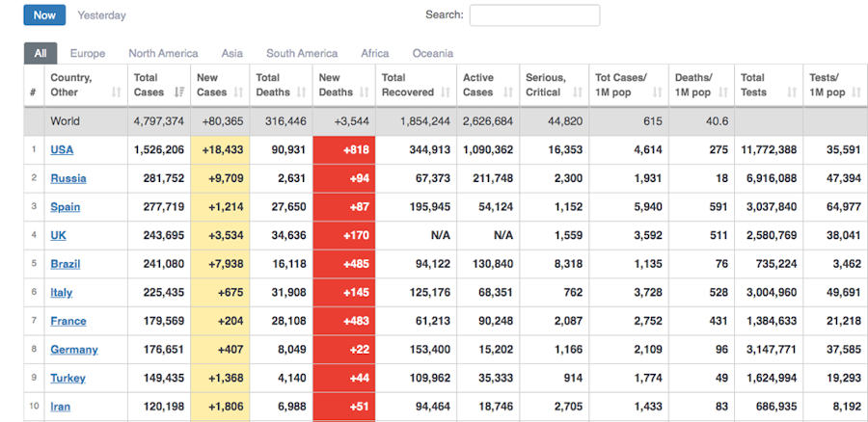The height and width of the screenshot is (422, 868).
Task: Open the Brazil country link
Action: [65, 264]
